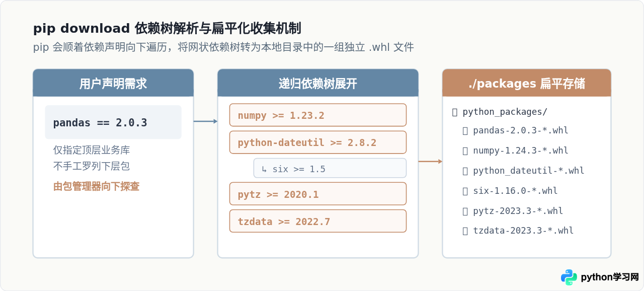Click the pandas == 2.0.3 requirement box

tap(113, 122)
